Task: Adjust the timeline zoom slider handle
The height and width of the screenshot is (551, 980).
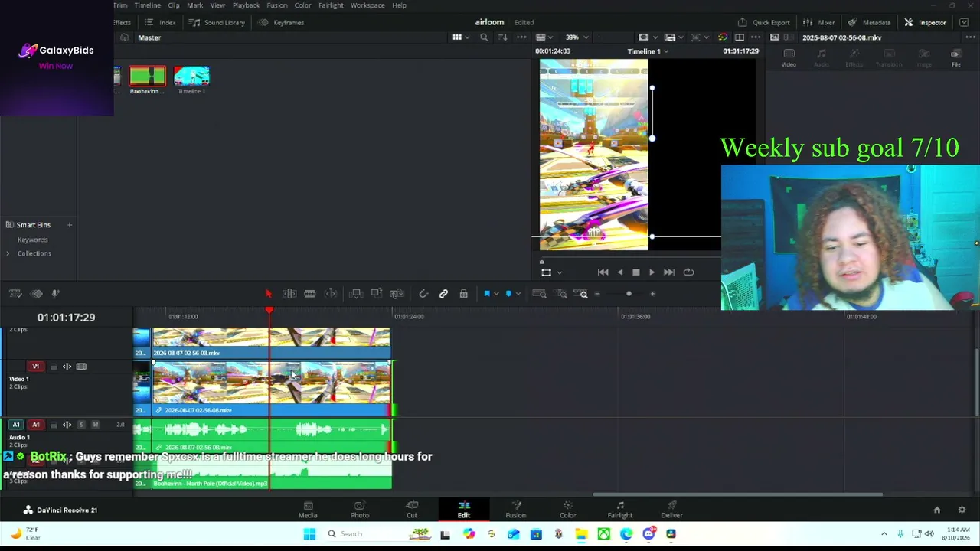Action: (629, 294)
